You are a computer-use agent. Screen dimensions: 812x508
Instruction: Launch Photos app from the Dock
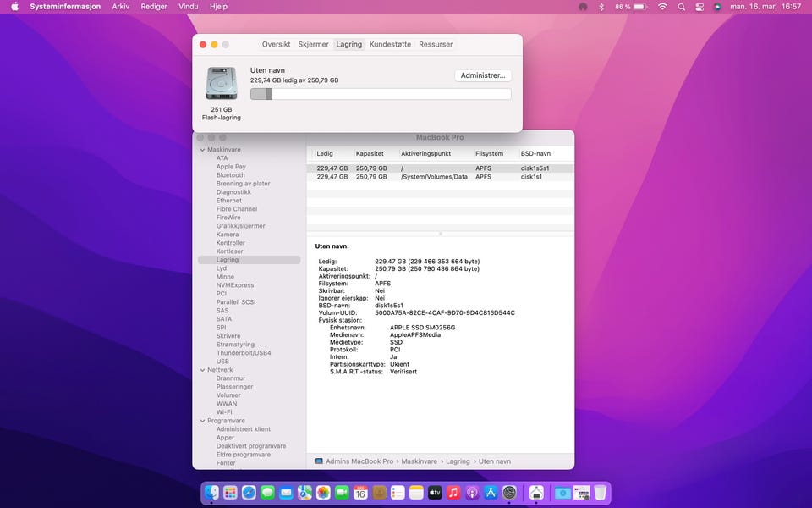[x=323, y=492]
